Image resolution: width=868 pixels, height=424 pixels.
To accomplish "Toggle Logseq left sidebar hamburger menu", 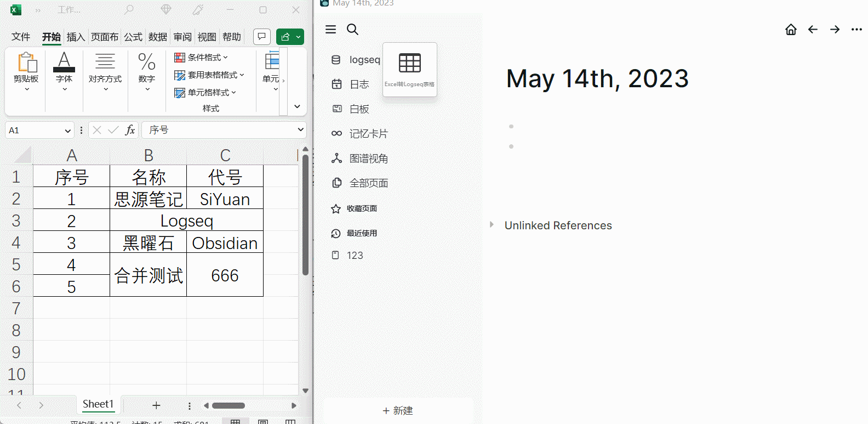I will pyautogui.click(x=330, y=29).
